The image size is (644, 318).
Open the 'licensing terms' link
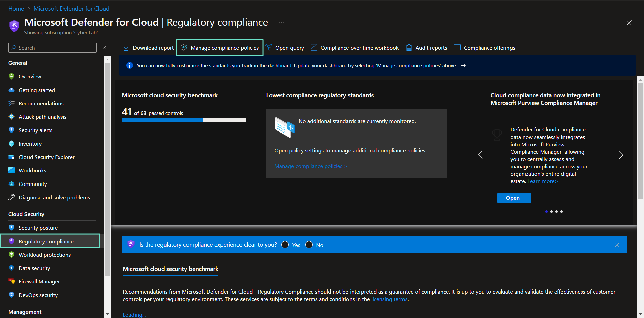point(389,299)
